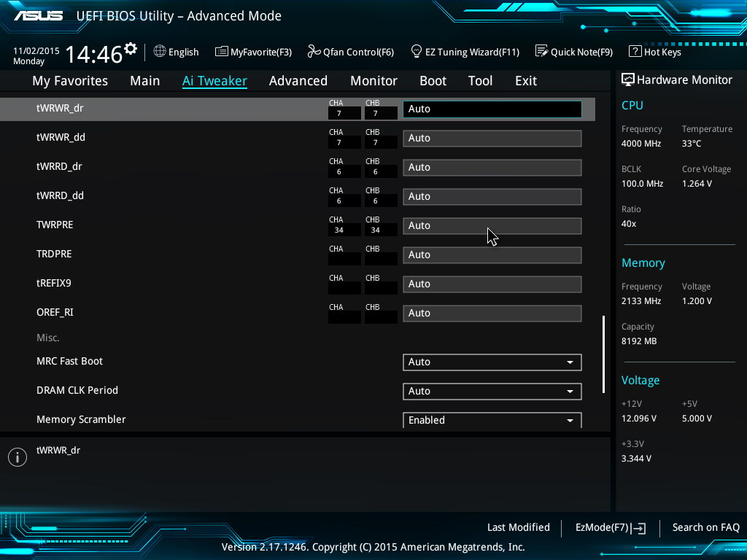Screen dimensions: 747x560
Task: Click the settings list vertical scrollbar
Action: (x=603, y=354)
